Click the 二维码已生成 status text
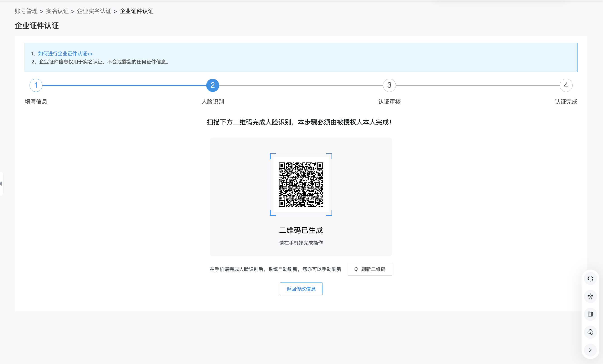Image resolution: width=603 pixels, height=364 pixels. pyautogui.click(x=301, y=230)
